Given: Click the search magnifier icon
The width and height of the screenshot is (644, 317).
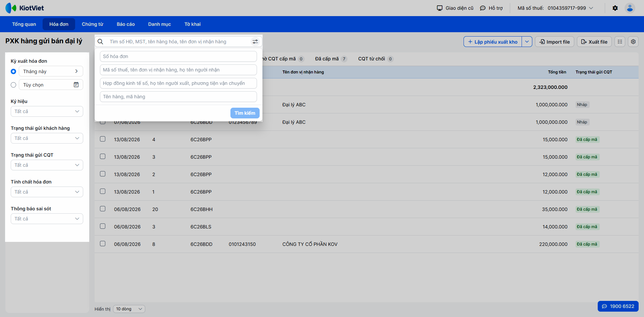Looking at the screenshot, I should click(100, 42).
